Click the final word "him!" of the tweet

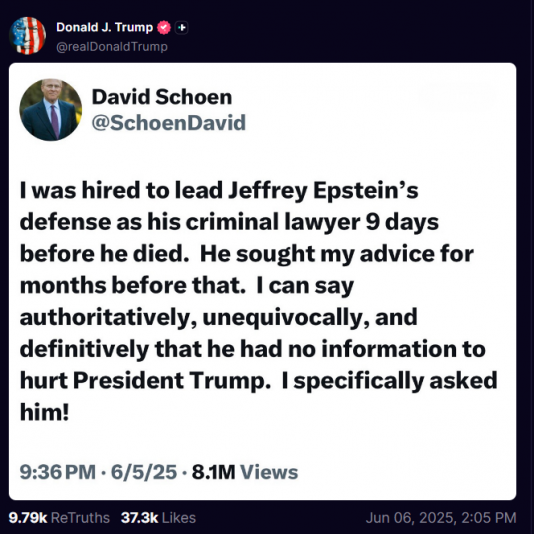pyautogui.click(x=45, y=412)
